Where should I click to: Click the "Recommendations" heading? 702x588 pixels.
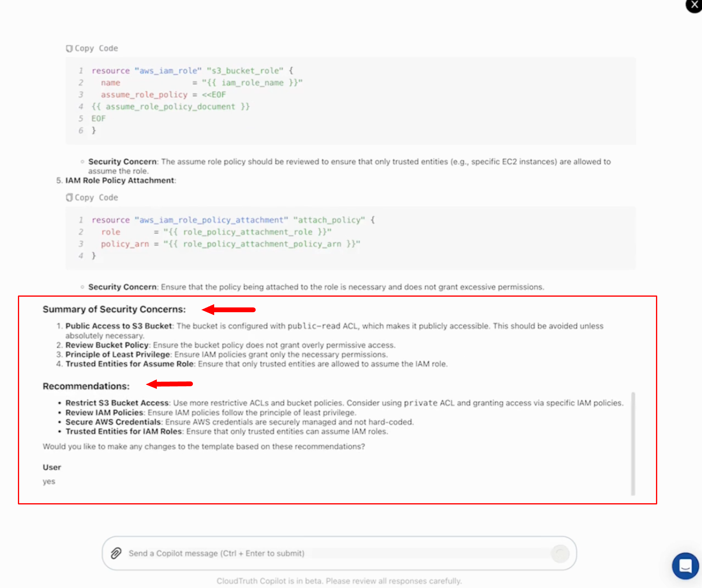click(86, 386)
